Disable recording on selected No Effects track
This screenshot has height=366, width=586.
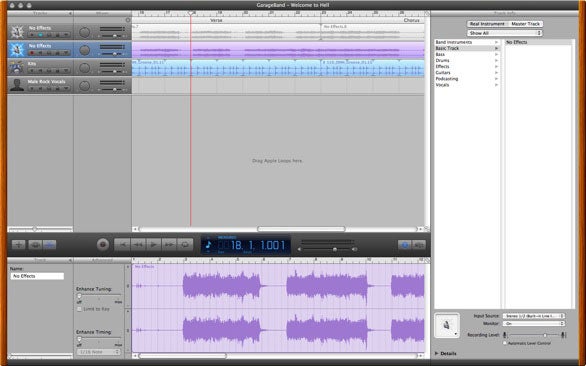(31, 53)
